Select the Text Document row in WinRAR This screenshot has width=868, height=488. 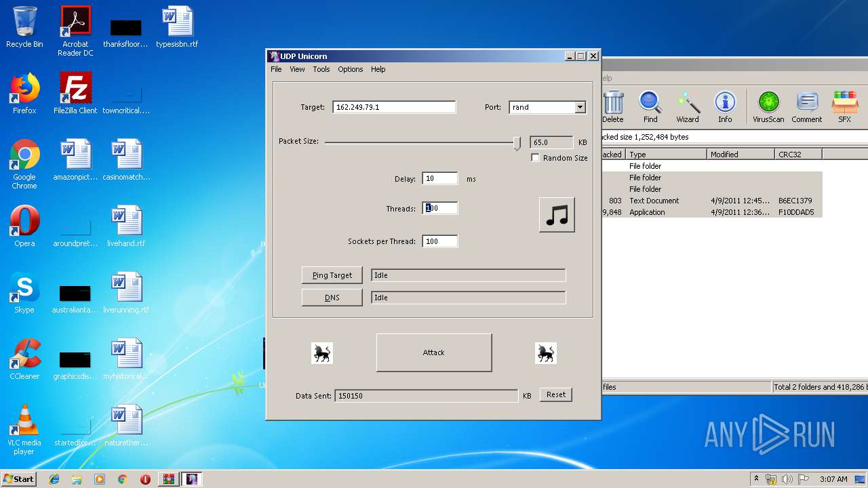coord(712,201)
